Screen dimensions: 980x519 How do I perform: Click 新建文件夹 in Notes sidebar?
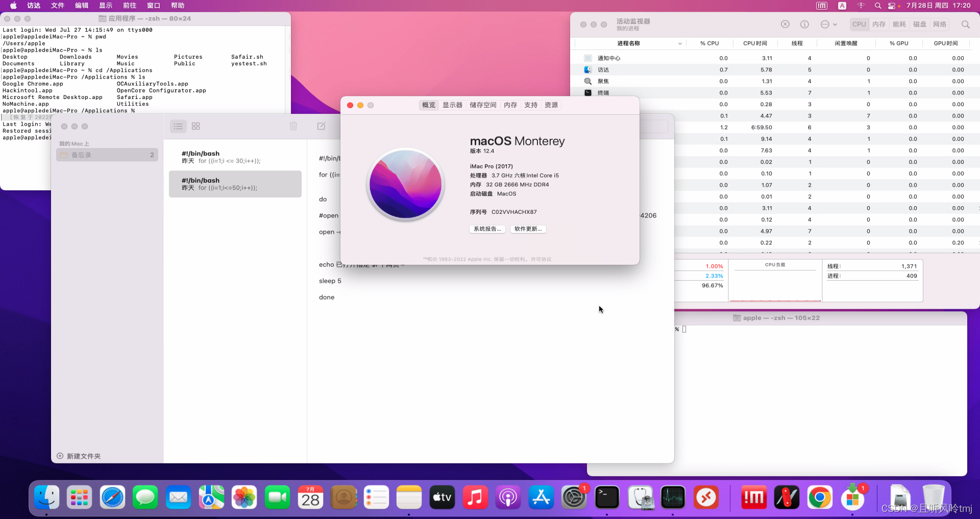(79, 456)
